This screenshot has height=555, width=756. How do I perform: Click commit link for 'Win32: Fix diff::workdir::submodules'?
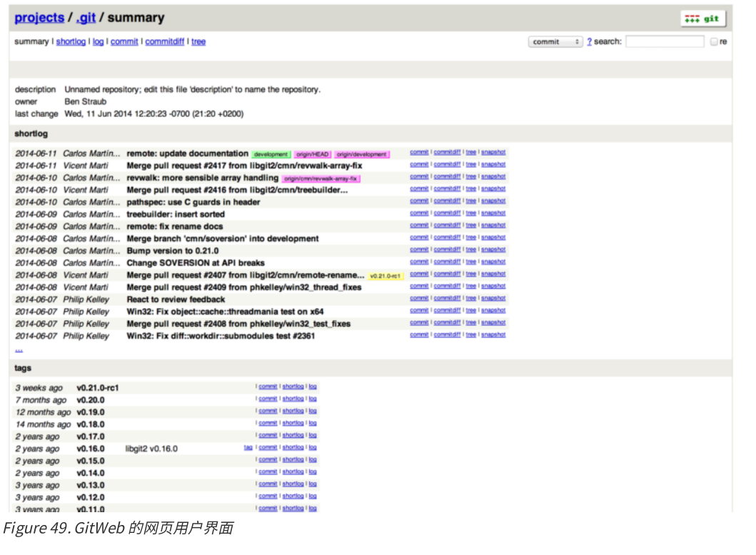(419, 335)
